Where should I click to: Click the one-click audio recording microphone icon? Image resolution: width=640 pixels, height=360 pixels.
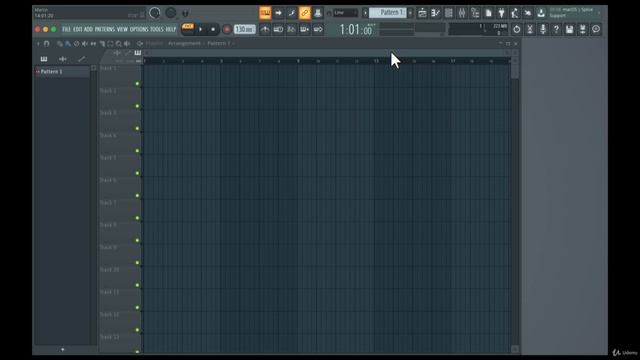pos(543,29)
